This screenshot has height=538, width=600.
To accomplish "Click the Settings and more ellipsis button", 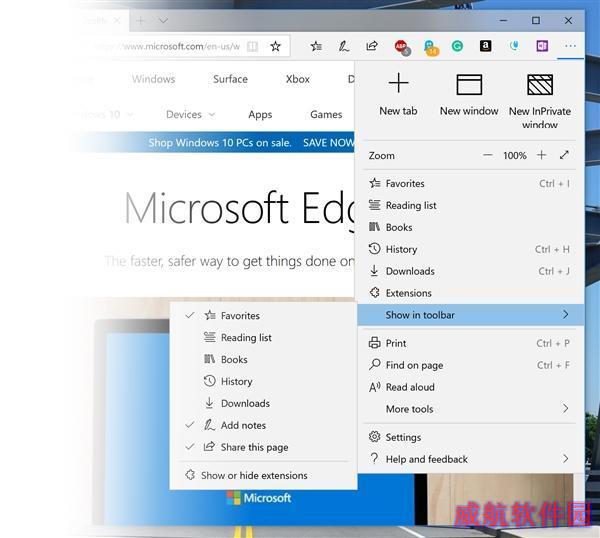I will pos(570,46).
